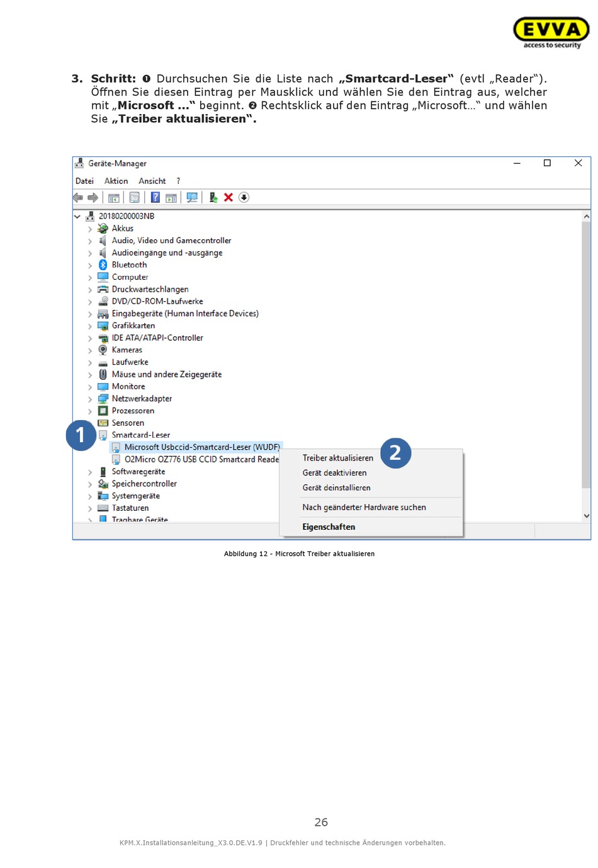The height and width of the screenshot is (868, 598).
Task: Click the Speichercontroller category icon
Action: (103, 484)
